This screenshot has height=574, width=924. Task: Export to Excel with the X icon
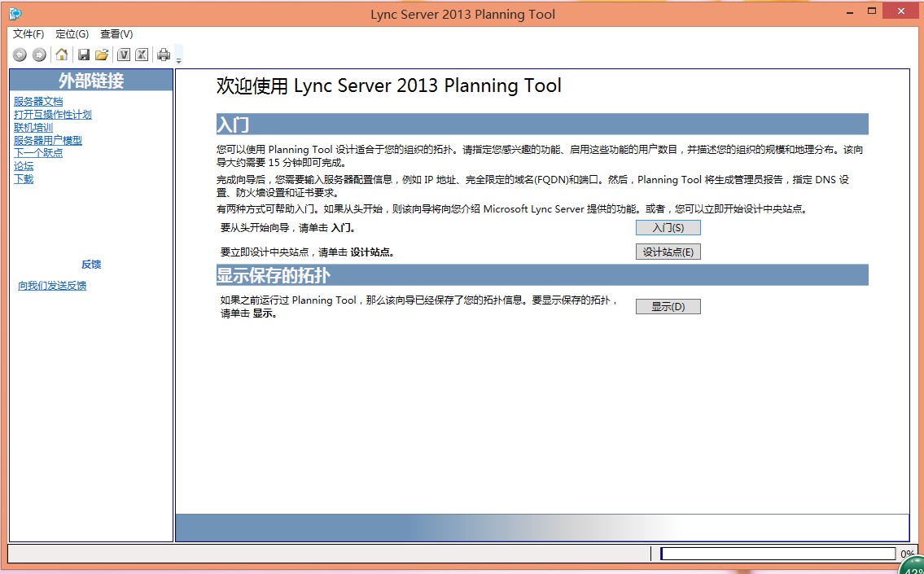pos(142,55)
